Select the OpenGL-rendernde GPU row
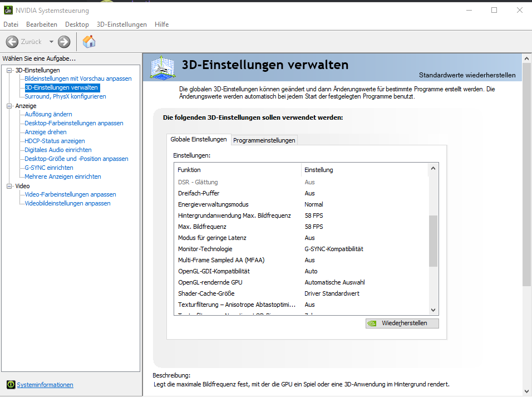Viewport: 532px width, 397px height. pos(301,282)
